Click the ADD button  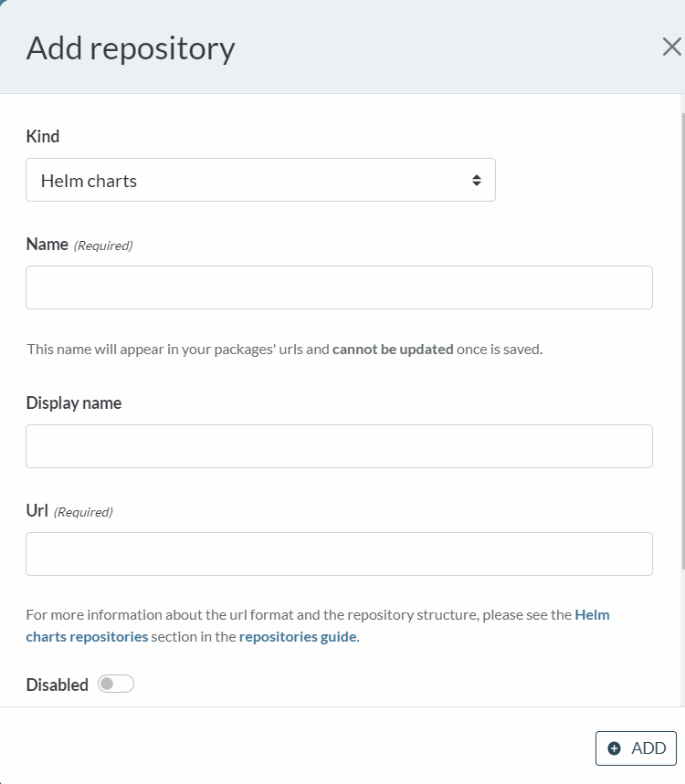coord(636,748)
